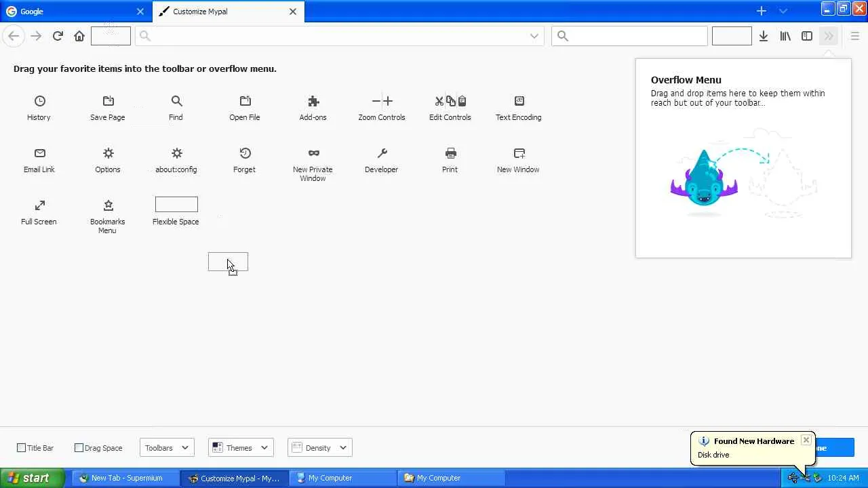
Task: Switch to Customize Mypal taskbar item
Action: tap(234, 478)
